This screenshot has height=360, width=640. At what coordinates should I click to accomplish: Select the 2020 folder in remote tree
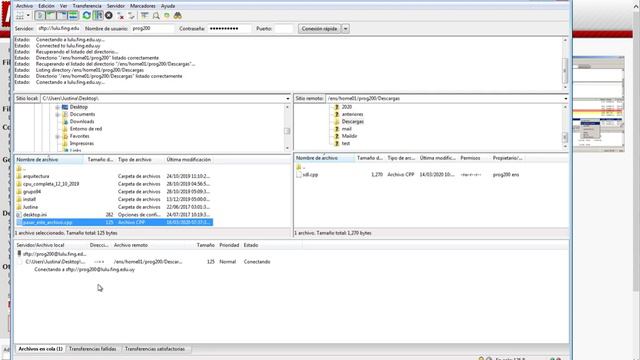coord(347,107)
